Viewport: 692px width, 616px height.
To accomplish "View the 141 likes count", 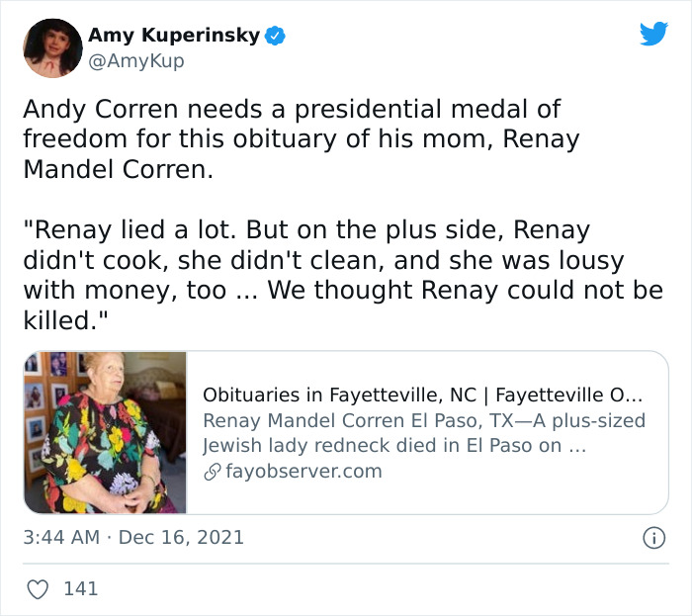I will point(80,589).
